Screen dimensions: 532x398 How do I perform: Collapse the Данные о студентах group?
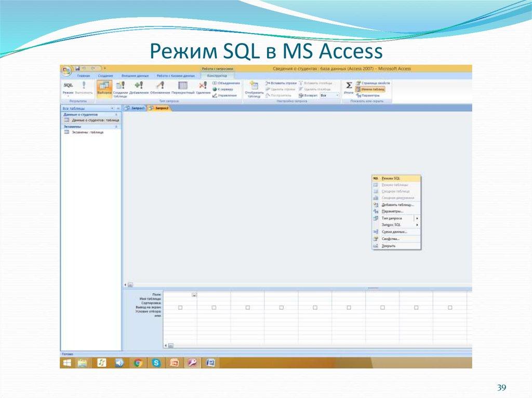click(115, 114)
